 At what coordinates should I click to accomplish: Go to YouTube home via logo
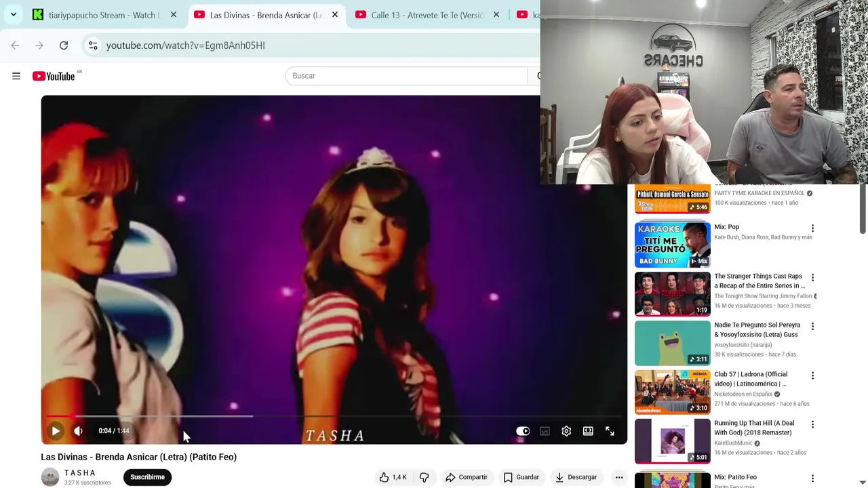[x=54, y=76]
